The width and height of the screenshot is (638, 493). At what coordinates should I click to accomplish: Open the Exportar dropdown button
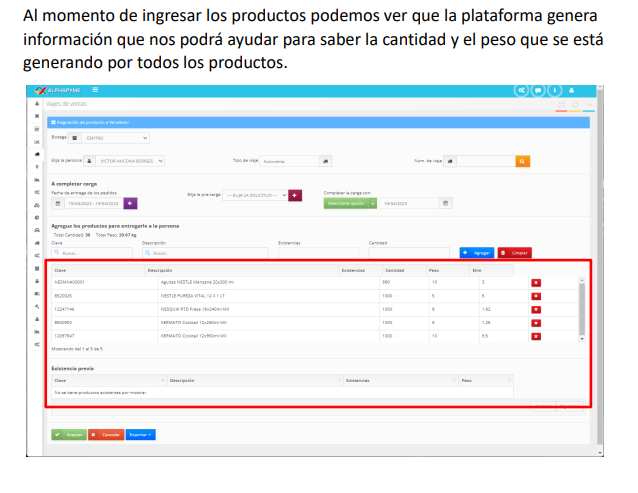[141, 435]
